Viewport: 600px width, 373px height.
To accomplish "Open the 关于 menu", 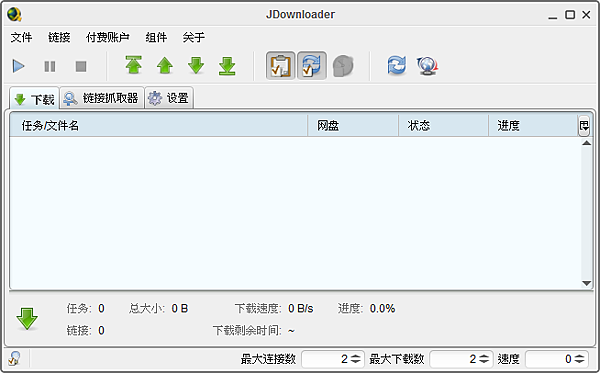I will [194, 37].
